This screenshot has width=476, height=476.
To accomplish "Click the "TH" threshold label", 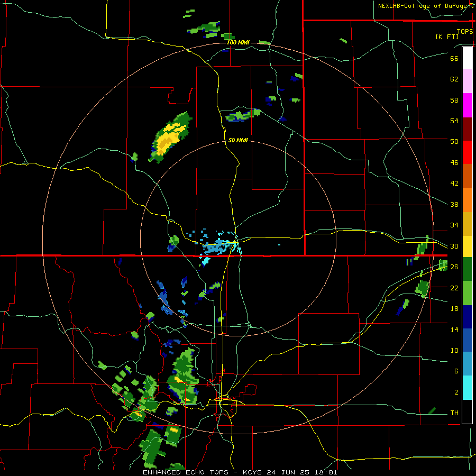I will pyautogui.click(x=454, y=413).
